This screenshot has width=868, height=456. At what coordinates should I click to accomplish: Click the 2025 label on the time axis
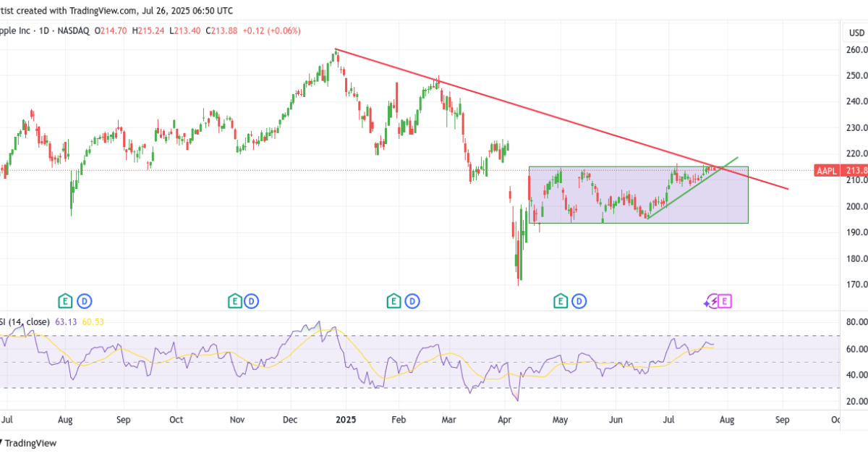coord(346,419)
